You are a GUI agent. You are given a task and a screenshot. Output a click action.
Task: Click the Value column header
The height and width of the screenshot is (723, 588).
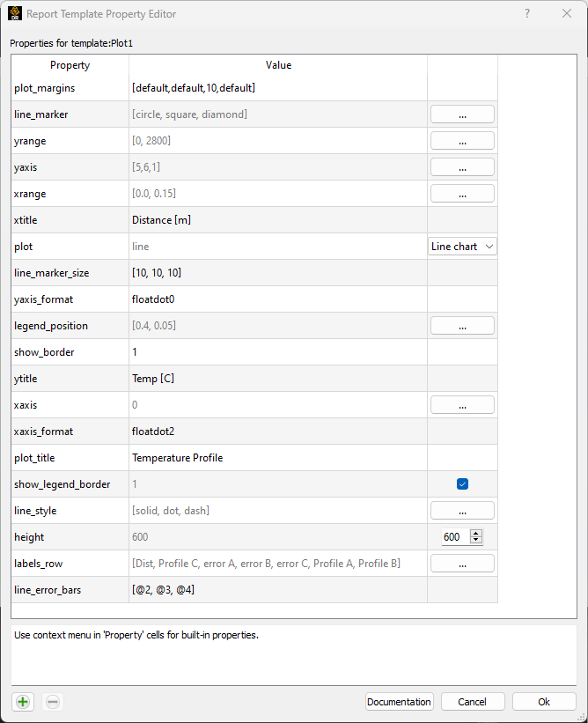tap(278, 65)
